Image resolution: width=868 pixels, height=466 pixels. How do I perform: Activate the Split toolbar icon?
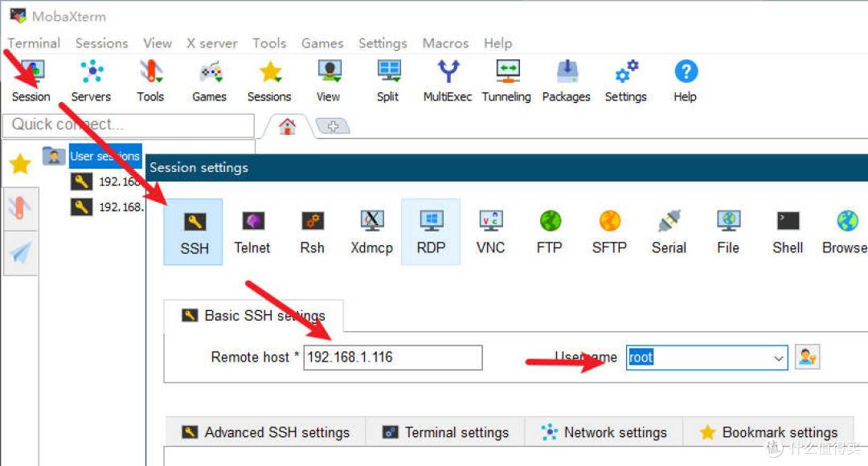click(388, 81)
